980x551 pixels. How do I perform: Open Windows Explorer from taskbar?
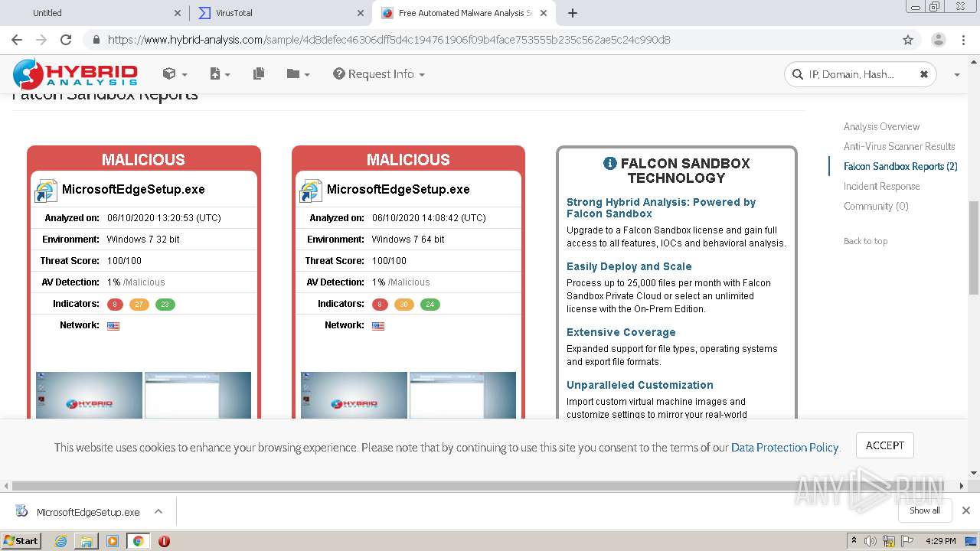click(87, 541)
